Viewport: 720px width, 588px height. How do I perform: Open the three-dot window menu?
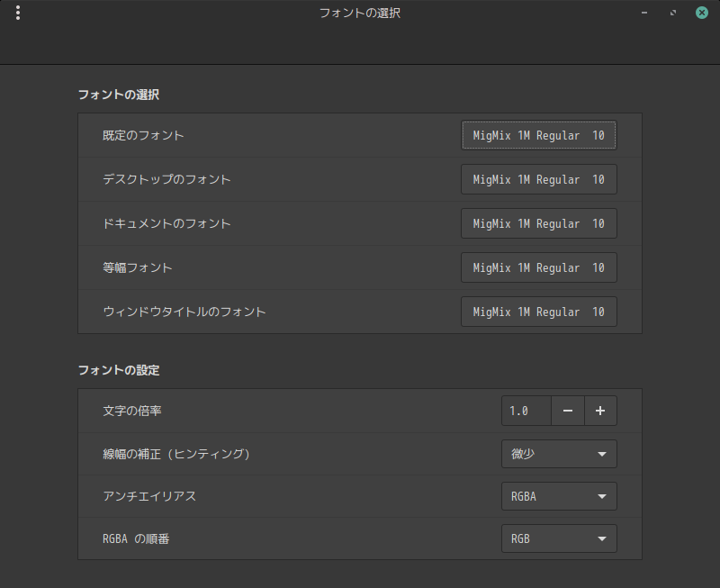pos(18,13)
